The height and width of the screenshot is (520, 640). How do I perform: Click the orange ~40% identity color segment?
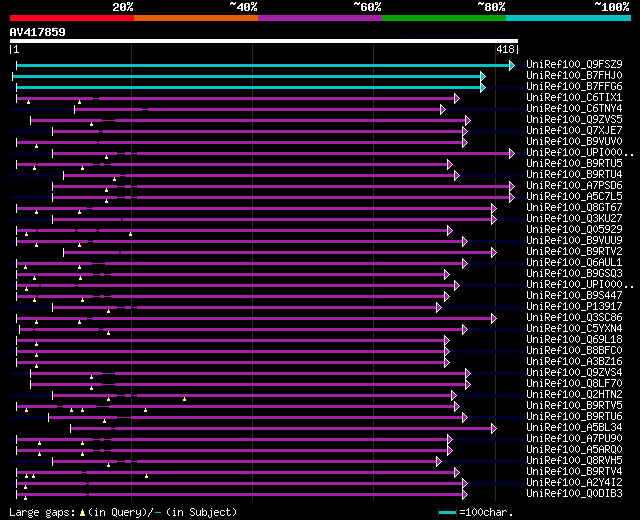pos(196,18)
